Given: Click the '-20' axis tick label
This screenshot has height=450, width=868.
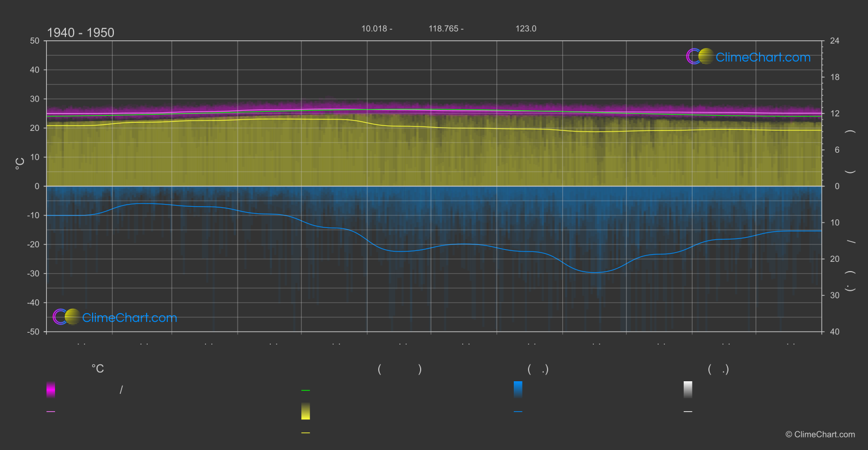Looking at the screenshot, I should [33, 244].
